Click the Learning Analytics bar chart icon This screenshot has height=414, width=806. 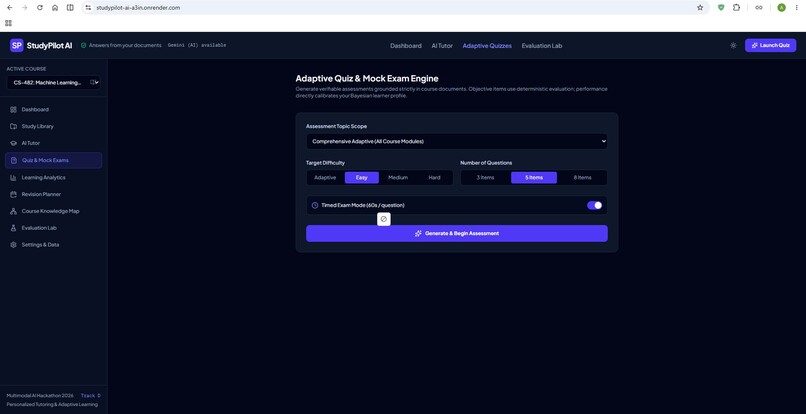point(13,177)
